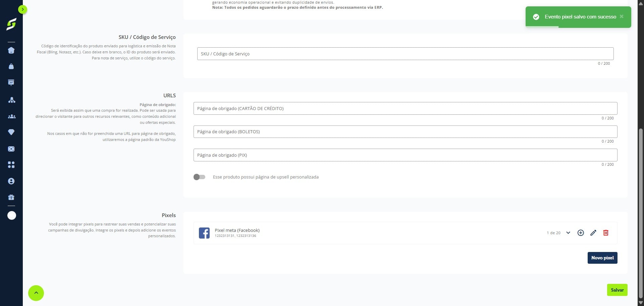Close the 'Evento pixel salvo' notification
The height and width of the screenshot is (306, 644).
coord(622,16)
